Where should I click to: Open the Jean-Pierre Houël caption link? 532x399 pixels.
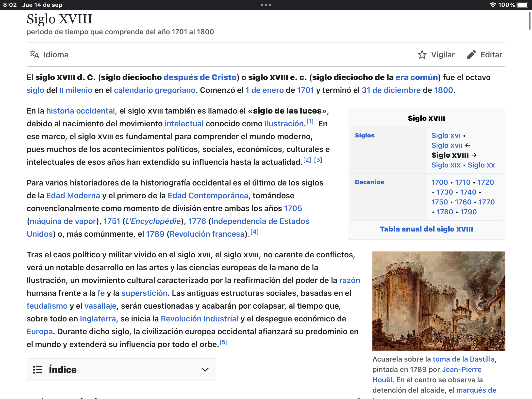(462, 369)
